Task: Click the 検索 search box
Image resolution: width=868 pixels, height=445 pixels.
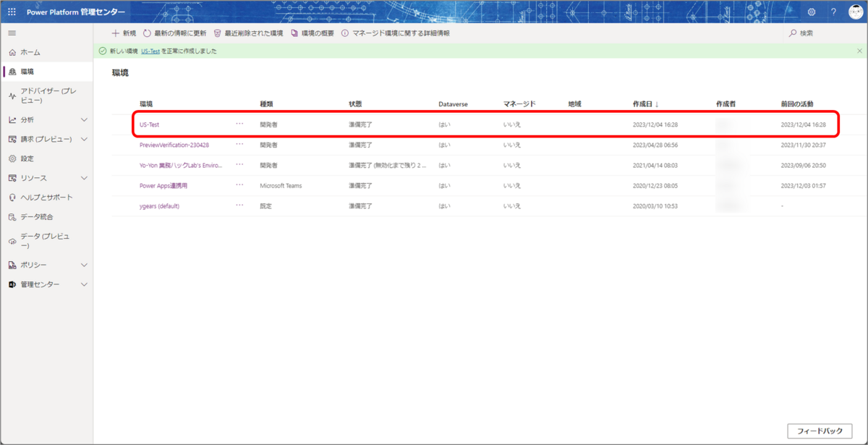Action: 825,33
